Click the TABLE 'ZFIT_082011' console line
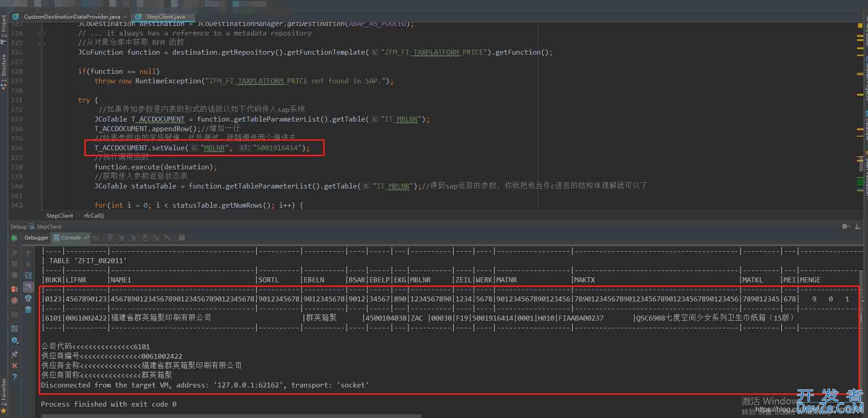Screen dimensions: 868x418 pyautogui.click(x=84, y=261)
